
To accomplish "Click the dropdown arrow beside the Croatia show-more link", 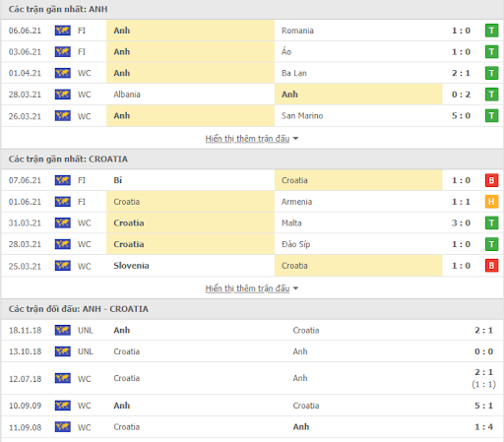I will [x=295, y=288].
